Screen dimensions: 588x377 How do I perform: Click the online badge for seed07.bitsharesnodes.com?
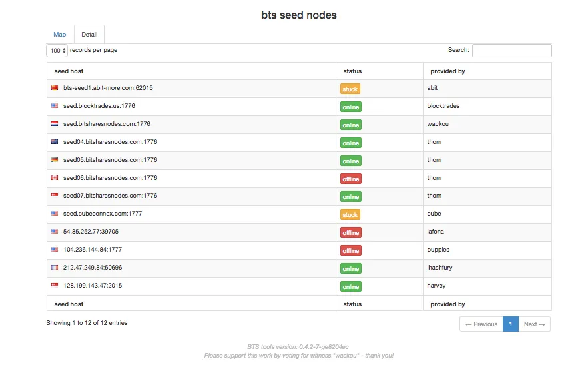point(351,197)
